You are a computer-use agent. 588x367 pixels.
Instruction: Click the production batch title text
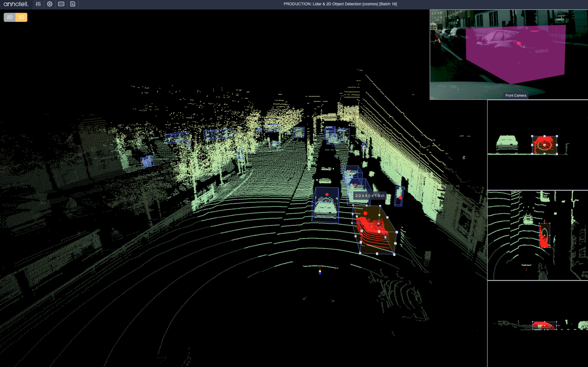pos(340,4)
